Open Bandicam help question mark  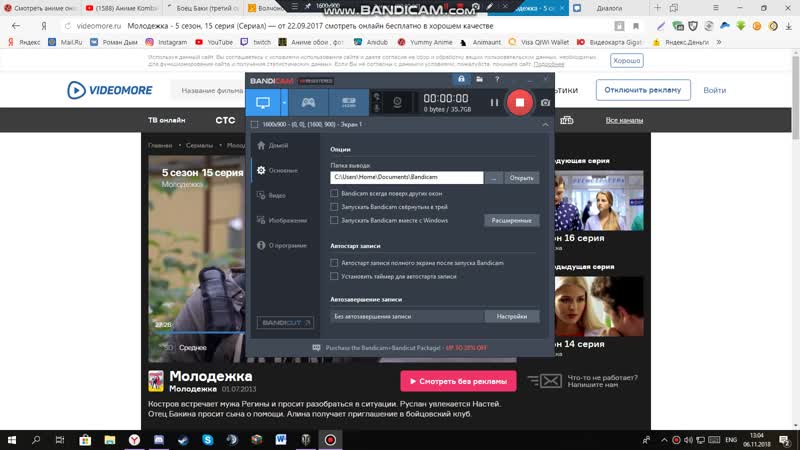tap(497, 80)
